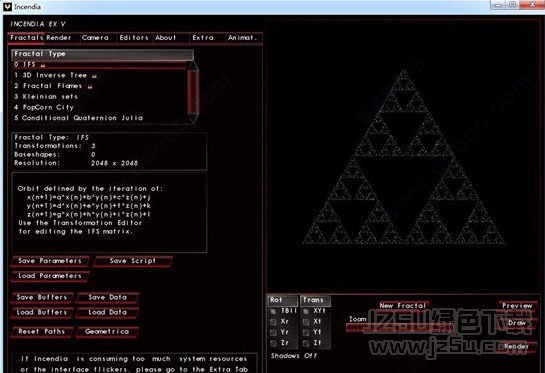The height and width of the screenshot is (373, 545).
Task: Open the Editors tab
Action: [x=134, y=38]
